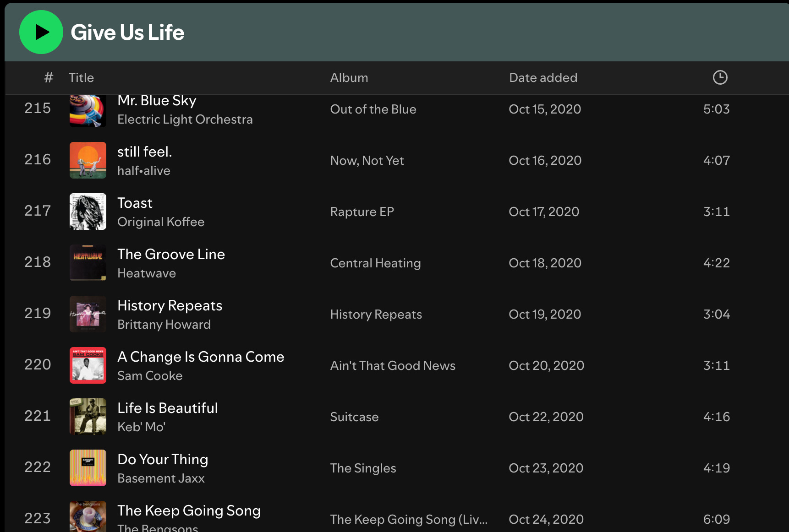
Task: Click the still feel. album cover
Action: [x=88, y=160]
